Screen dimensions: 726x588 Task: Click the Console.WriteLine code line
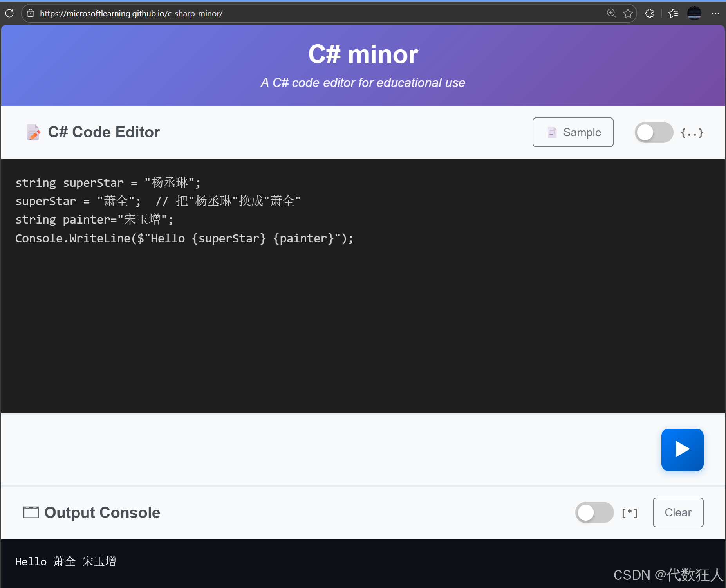point(184,238)
